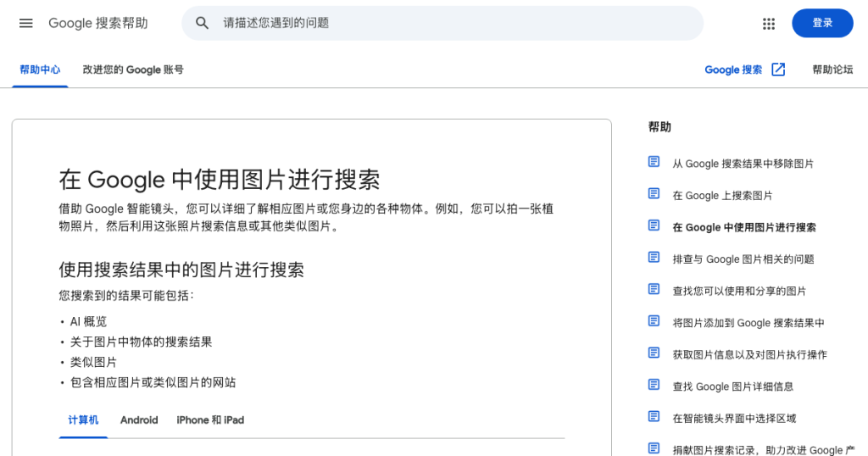This screenshot has height=456, width=868.
Task: Click the article icon beside 查找您可以使用和分享的图片
Action: pos(654,289)
